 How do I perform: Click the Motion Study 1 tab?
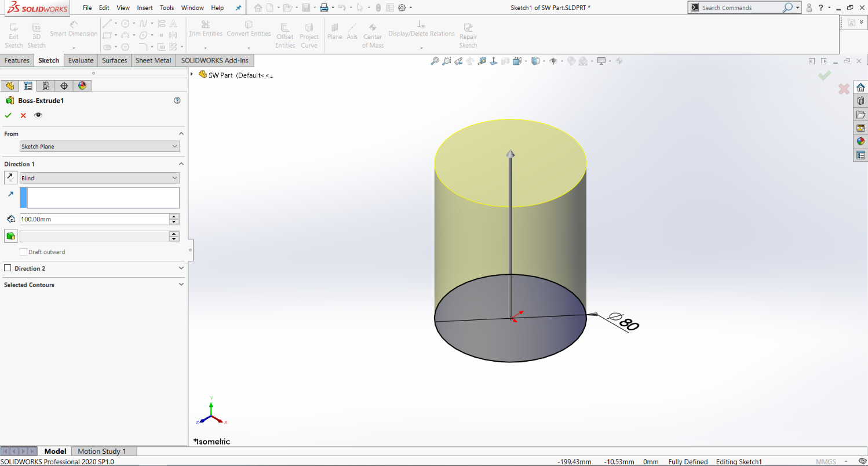coord(103,451)
